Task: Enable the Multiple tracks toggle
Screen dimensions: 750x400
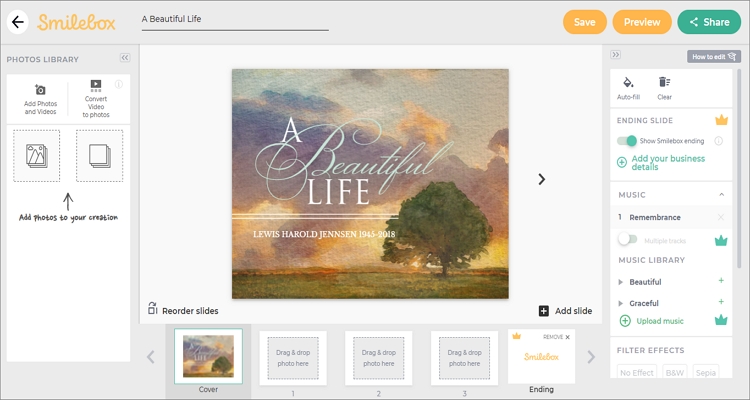Action: (628, 239)
